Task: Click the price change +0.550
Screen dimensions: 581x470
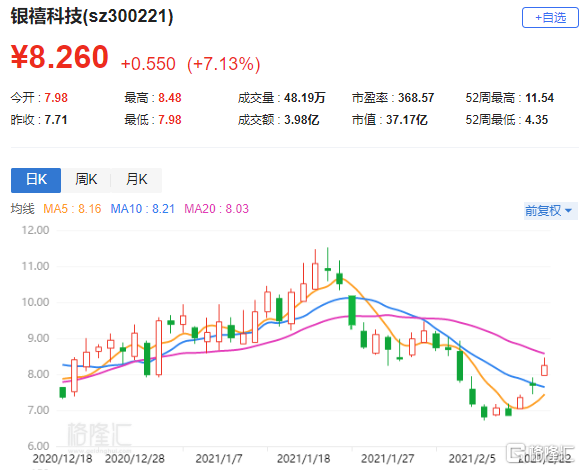Action: point(148,64)
